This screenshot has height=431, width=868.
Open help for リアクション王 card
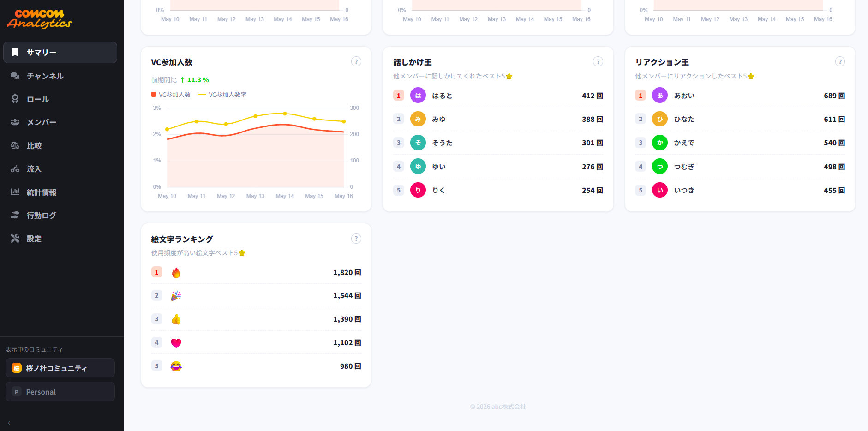[840, 61]
